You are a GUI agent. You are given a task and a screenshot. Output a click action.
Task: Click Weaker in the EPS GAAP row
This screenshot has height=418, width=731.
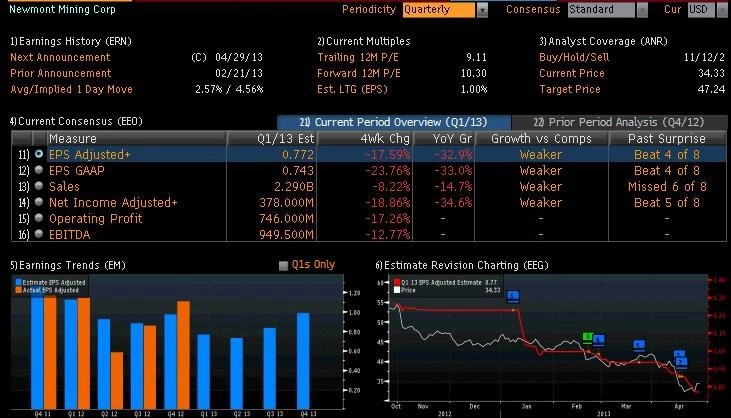point(541,171)
